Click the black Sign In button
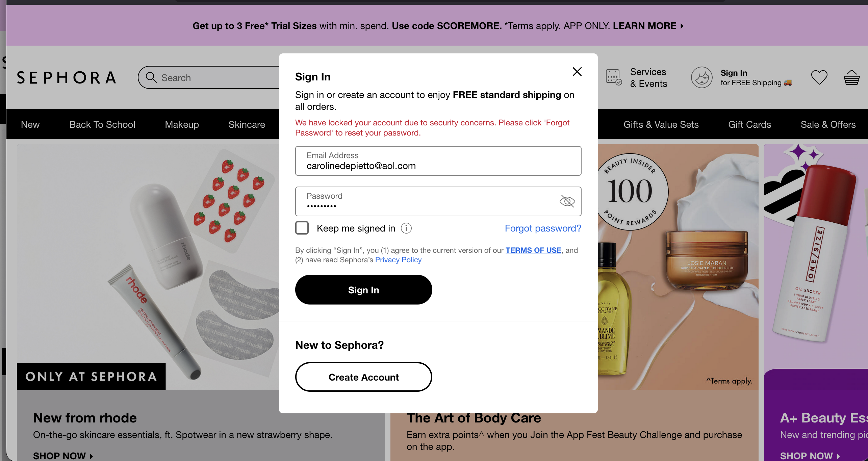Image resolution: width=868 pixels, height=461 pixels. pyautogui.click(x=363, y=290)
